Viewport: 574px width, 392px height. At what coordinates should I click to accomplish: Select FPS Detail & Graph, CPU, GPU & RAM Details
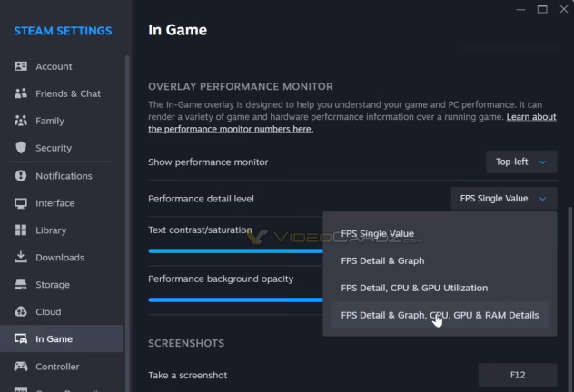tap(440, 316)
